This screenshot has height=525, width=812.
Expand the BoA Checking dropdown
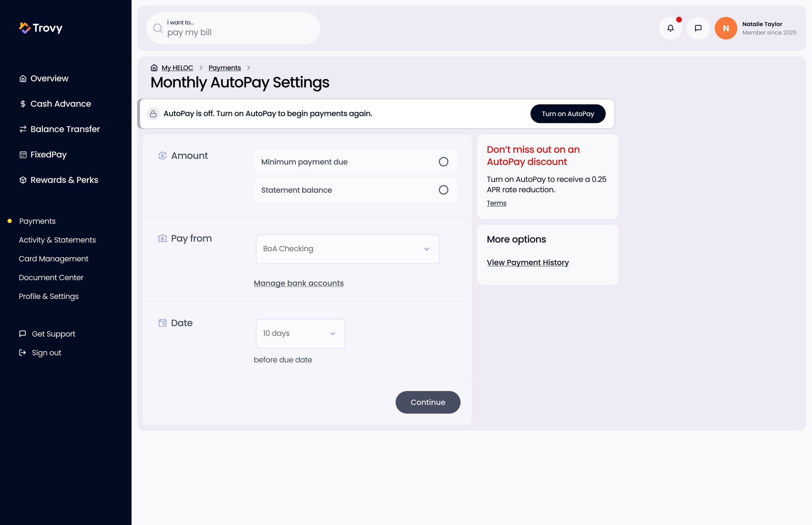348,249
